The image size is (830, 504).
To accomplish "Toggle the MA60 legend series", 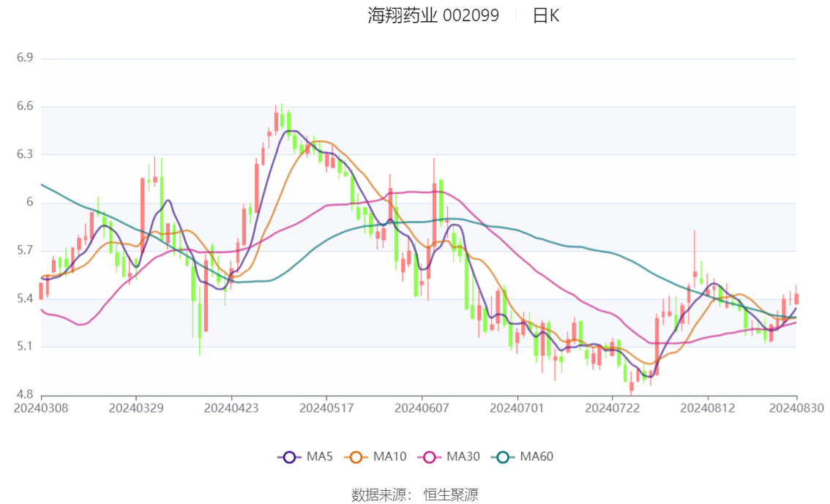I will click(523, 457).
